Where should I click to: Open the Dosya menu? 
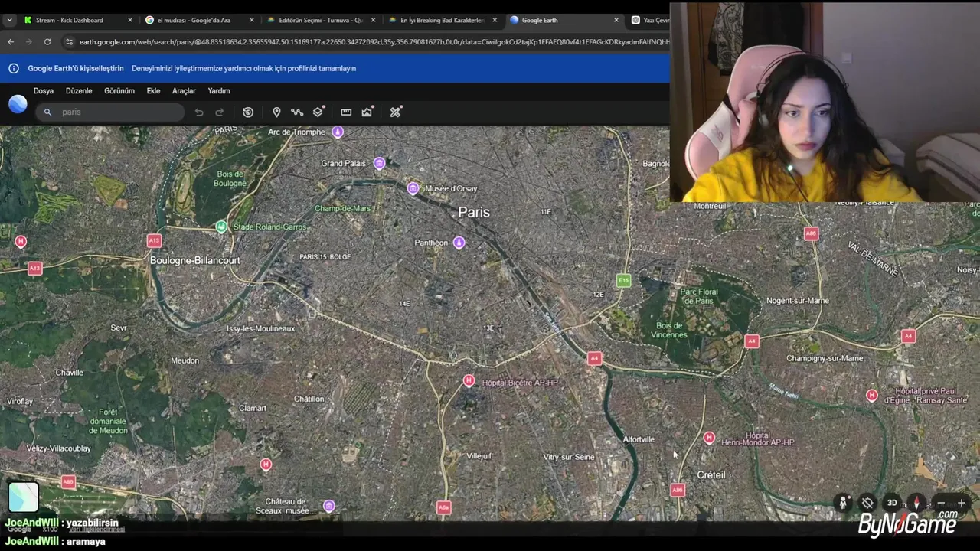coord(44,91)
